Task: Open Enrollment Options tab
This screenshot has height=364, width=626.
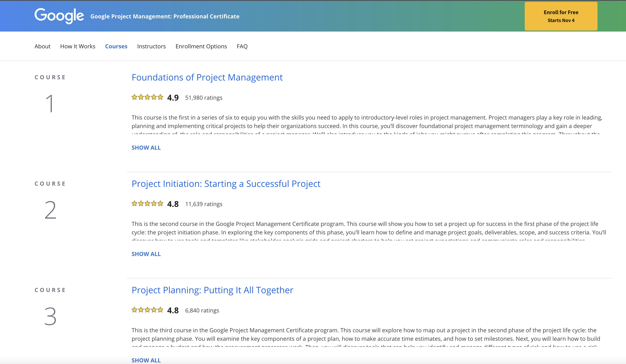Action: [x=201, y=46]
